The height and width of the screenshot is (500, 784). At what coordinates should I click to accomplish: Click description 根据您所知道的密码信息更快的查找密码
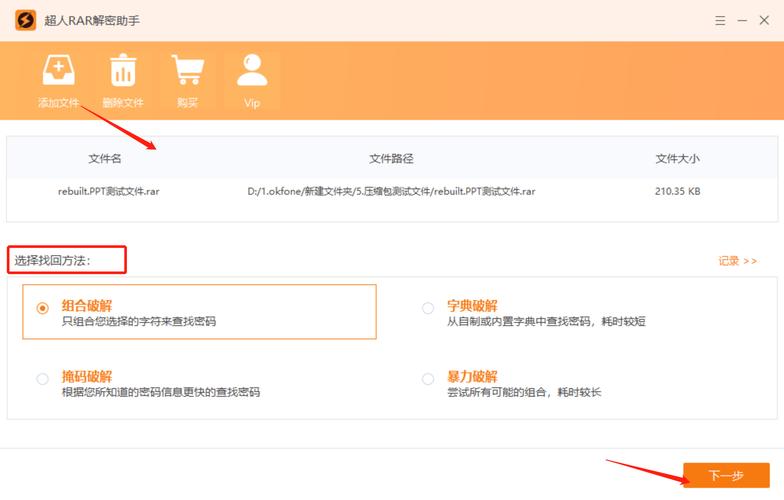(160, 392)
